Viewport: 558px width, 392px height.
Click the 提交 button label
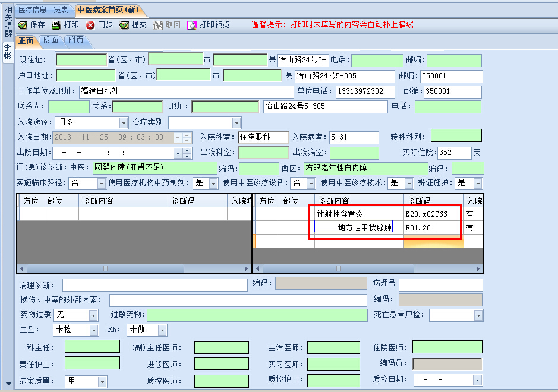[x=139, y=24]
